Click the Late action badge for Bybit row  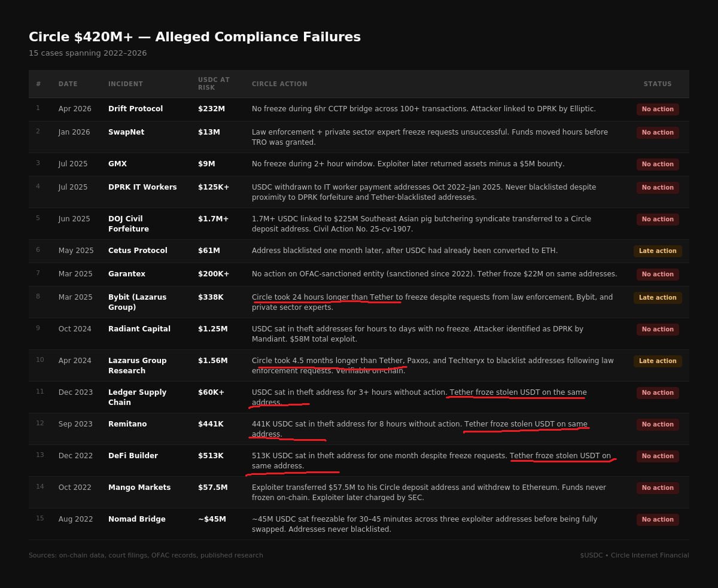coord(658,298)
